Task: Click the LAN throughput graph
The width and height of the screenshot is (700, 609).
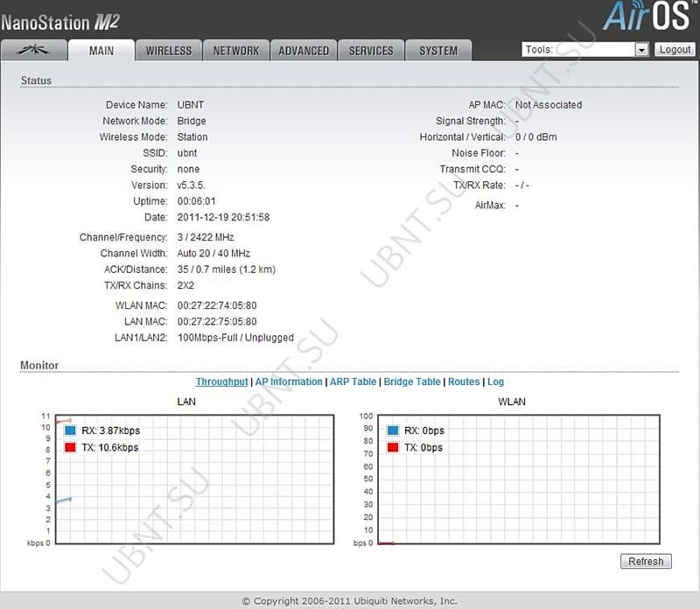Action: coord(194,479)
